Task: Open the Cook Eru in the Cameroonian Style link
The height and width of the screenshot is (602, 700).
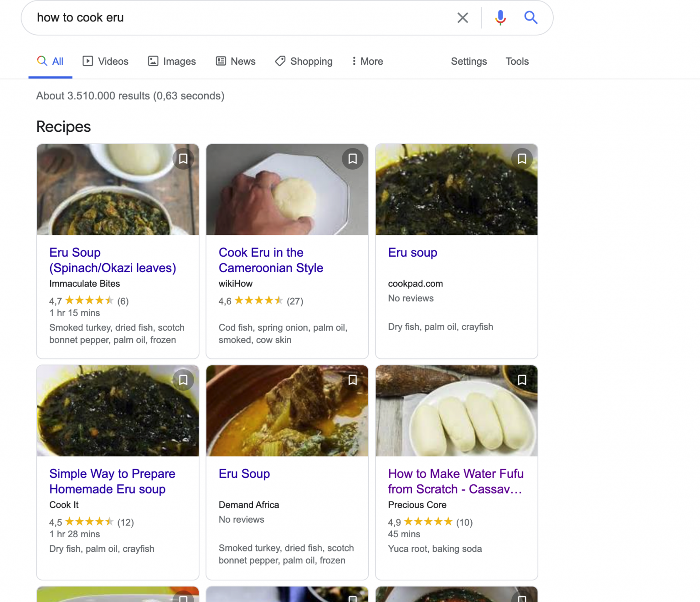Action: pyautogui.click(x=271, y=260)
